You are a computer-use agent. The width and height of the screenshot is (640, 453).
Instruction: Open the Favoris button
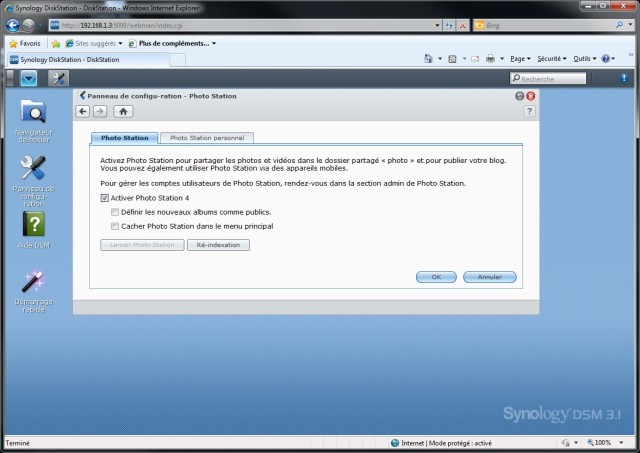25,43
